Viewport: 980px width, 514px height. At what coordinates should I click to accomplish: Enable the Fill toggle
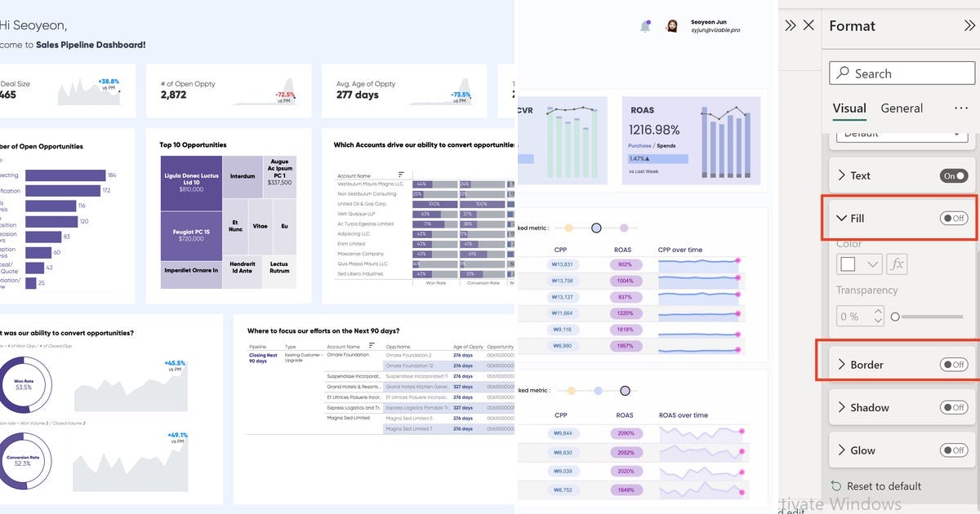point(954,218)
